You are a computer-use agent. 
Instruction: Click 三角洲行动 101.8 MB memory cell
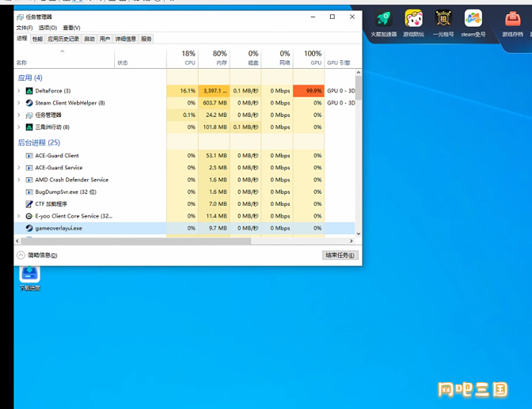click(214, 127)
